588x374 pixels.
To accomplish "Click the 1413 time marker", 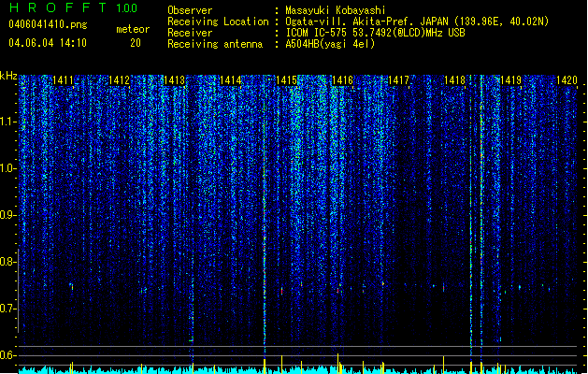I will (175, 80).
